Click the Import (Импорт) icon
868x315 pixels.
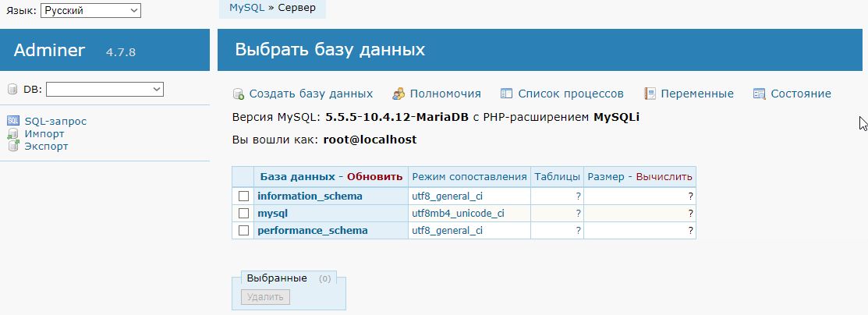coord(12,133)
